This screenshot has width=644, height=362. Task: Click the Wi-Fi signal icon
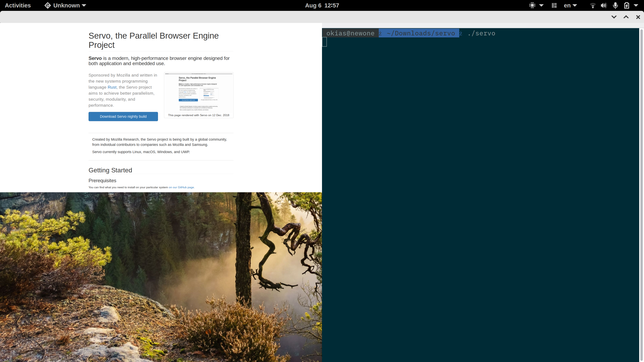pos(592,5)
